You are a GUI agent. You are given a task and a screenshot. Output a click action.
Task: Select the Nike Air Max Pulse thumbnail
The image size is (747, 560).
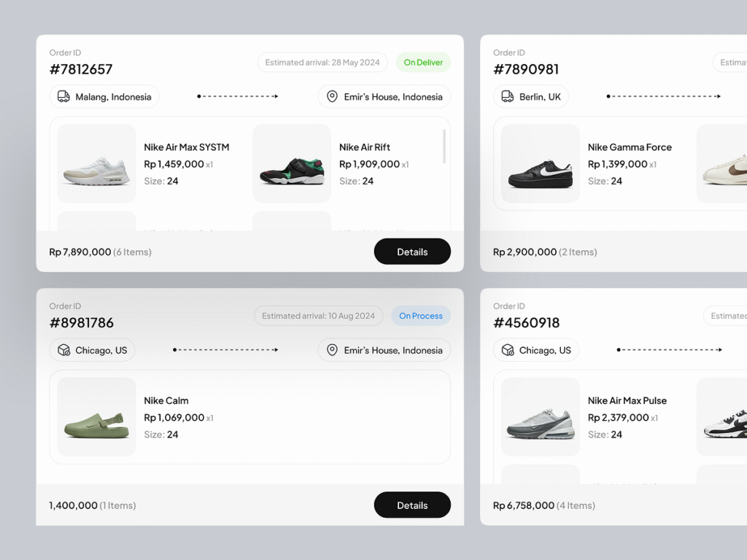tap(541, 417)
